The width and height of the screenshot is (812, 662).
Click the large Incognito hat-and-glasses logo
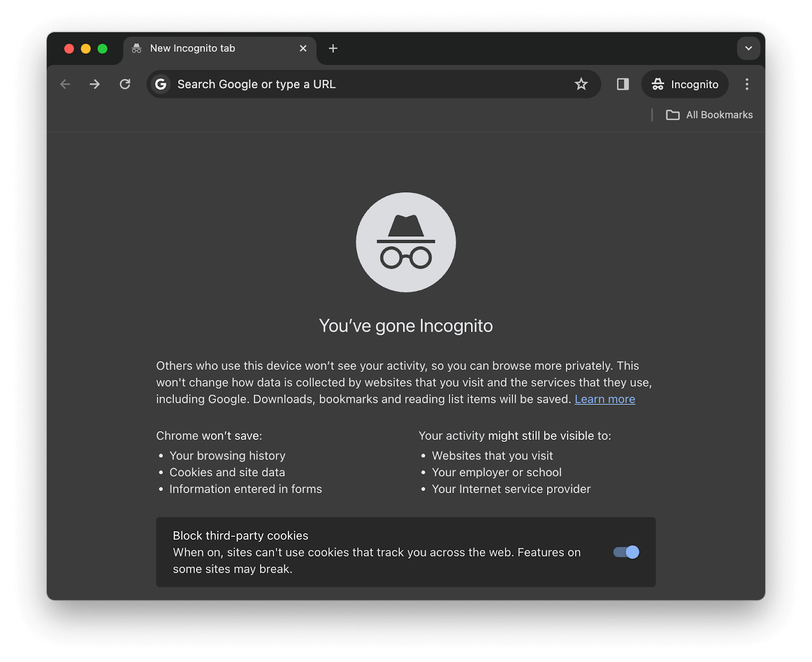pyautogui.click(x=406, y=242)
